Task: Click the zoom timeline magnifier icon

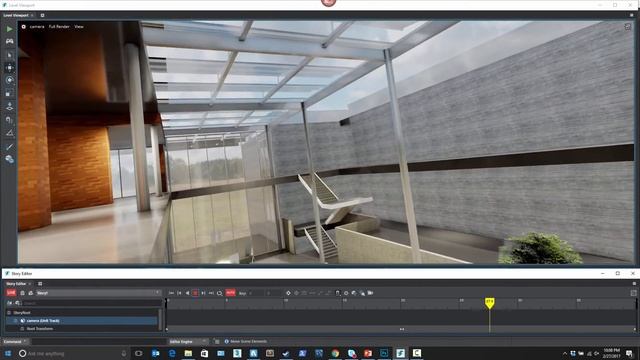Action: [x=220, y=293]
